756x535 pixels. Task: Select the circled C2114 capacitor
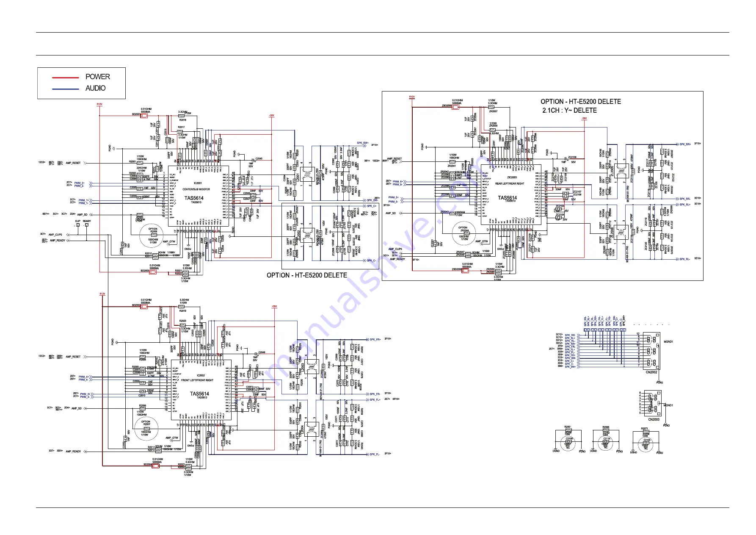tap(606, 443)
